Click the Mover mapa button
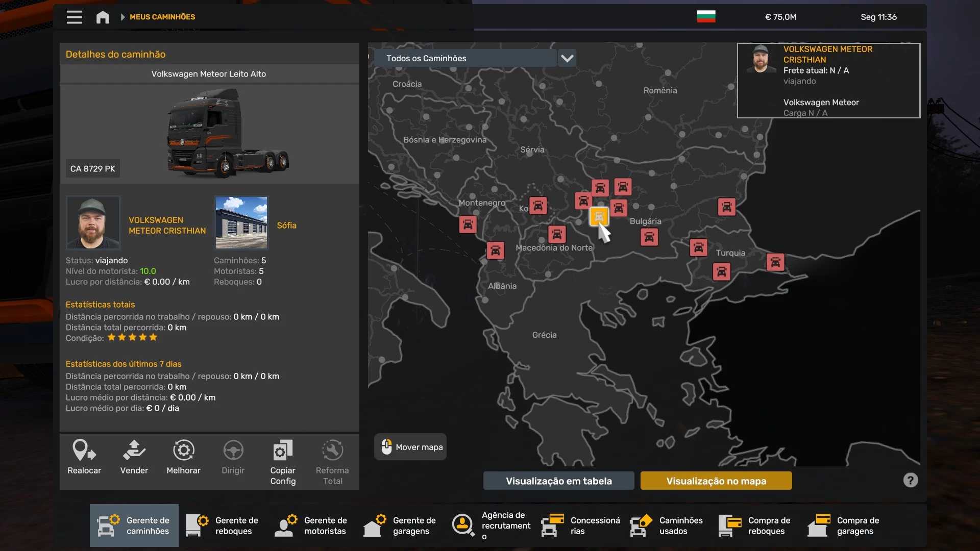 point(410,447)
